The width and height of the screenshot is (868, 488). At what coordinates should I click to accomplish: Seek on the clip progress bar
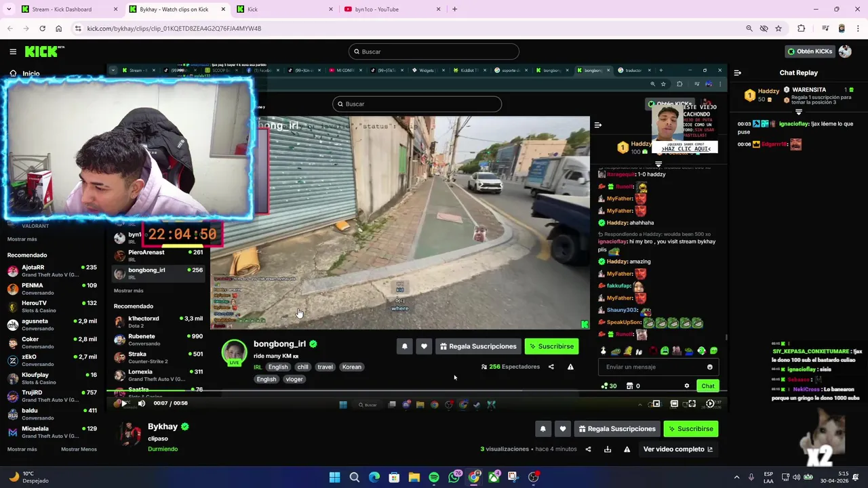point(417,391)
